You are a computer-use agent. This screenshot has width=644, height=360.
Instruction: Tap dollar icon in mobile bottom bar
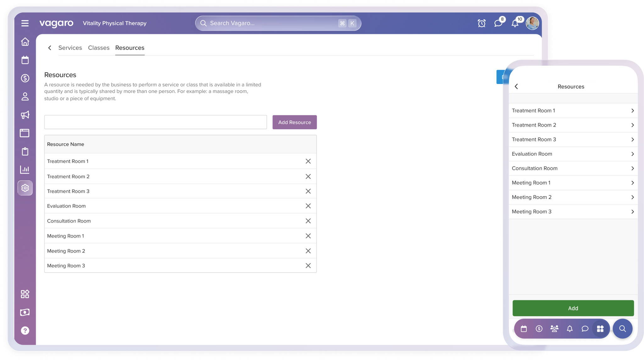(x=539, y=329)
